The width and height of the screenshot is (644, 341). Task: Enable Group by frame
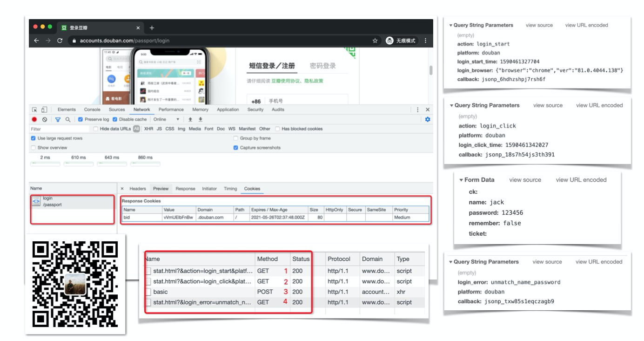click(x=236, y=138)
